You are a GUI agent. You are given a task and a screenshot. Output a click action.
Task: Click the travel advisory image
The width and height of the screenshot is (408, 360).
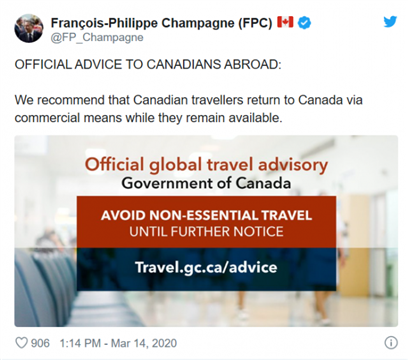[206, 231]
